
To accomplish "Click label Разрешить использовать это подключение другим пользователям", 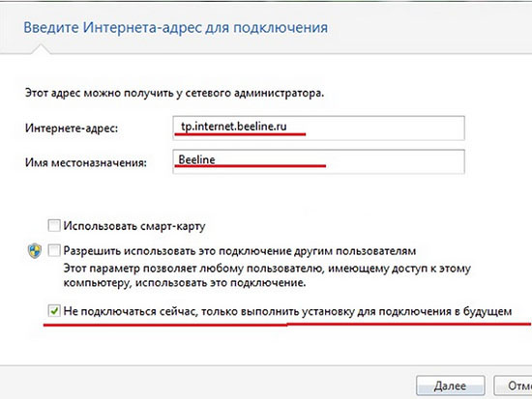I will click(240, 251).
